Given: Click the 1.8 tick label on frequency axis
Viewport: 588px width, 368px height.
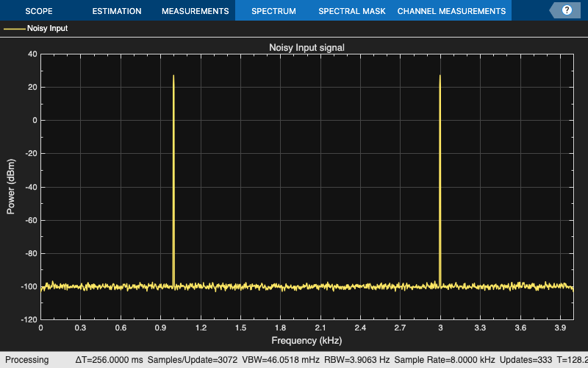Looking at the screenshot, I should coord(281,328).
